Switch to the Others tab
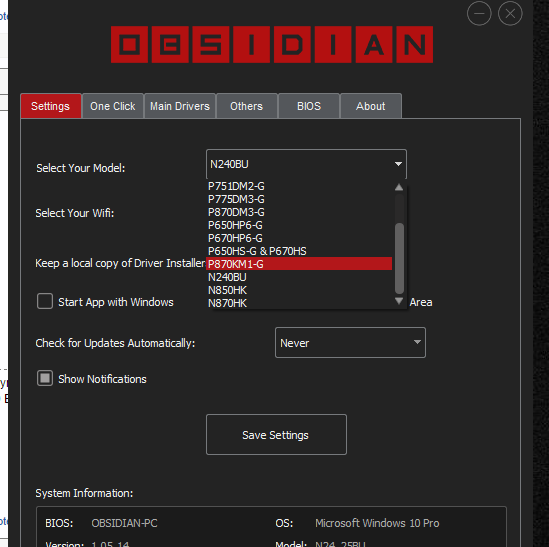 click(246, 106)
